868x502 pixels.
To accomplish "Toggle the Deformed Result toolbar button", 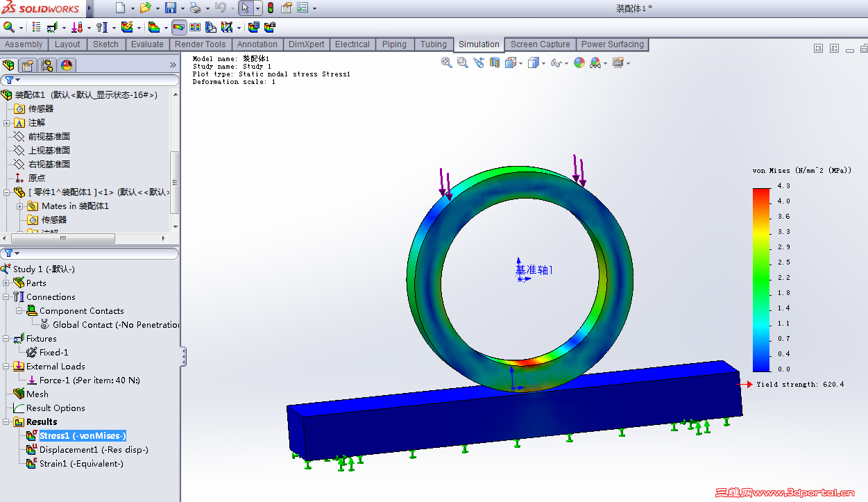I will (179, 27).
